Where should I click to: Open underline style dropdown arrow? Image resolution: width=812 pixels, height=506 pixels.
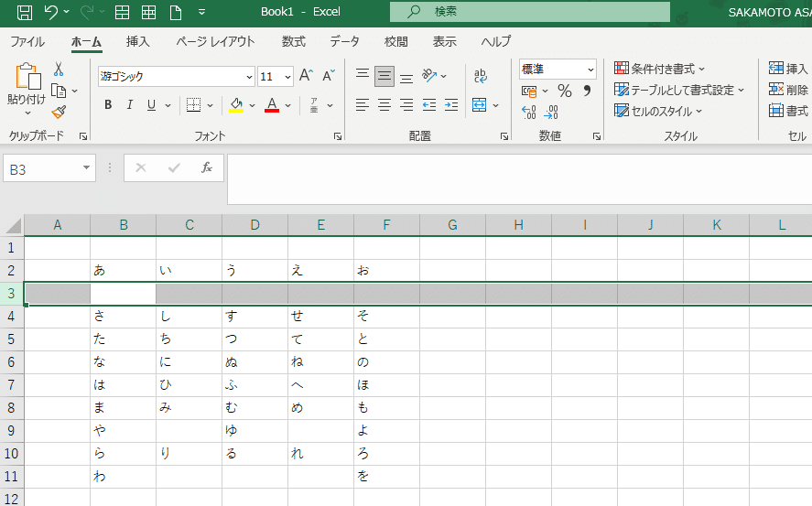(x=168, y=105)
